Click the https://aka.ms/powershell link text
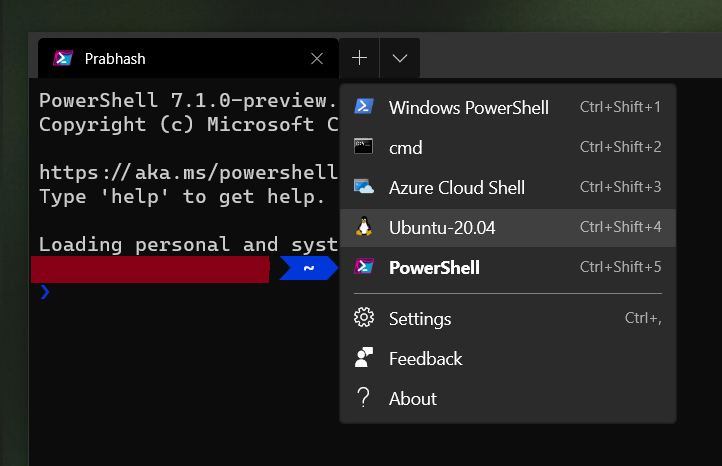722x466 pixels. click(x=188, y=173)
